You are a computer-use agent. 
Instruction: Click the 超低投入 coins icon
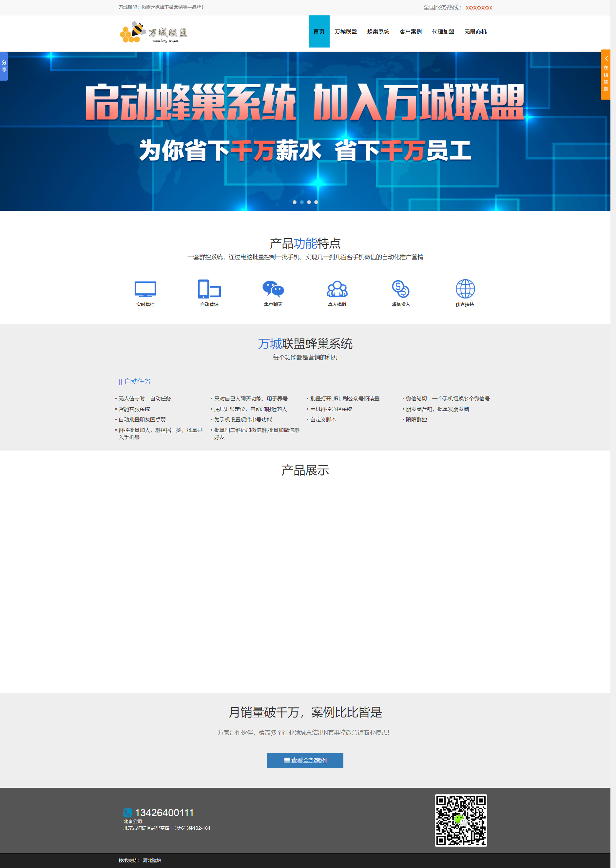click(400, 289)
